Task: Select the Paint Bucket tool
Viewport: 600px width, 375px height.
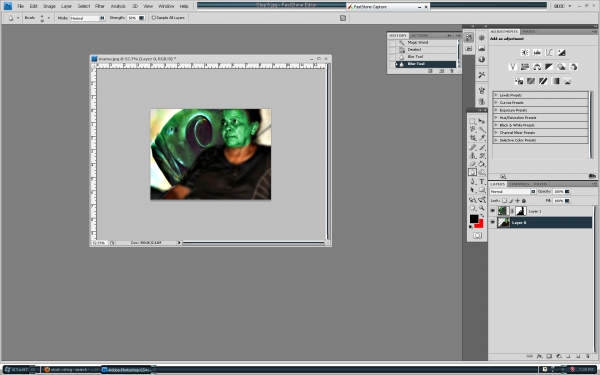Action: pyautogui.click(x=482, y=164)
